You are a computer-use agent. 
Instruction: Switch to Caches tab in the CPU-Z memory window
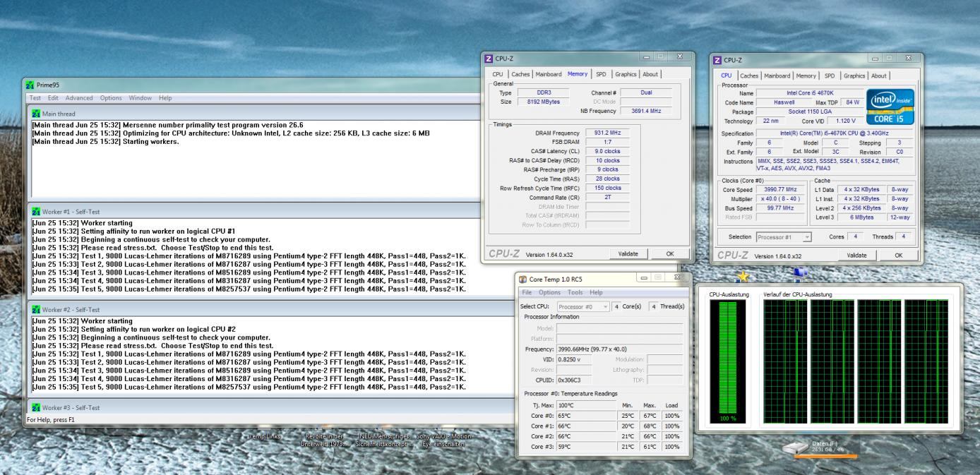520,74
